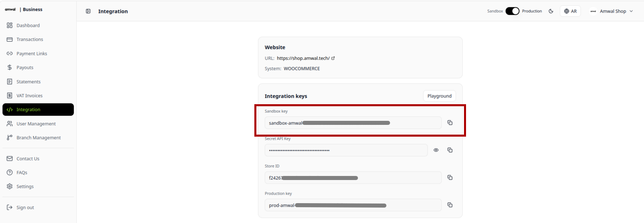Open Branch Management page
This screenshot has height=223, width=644.
38,138
